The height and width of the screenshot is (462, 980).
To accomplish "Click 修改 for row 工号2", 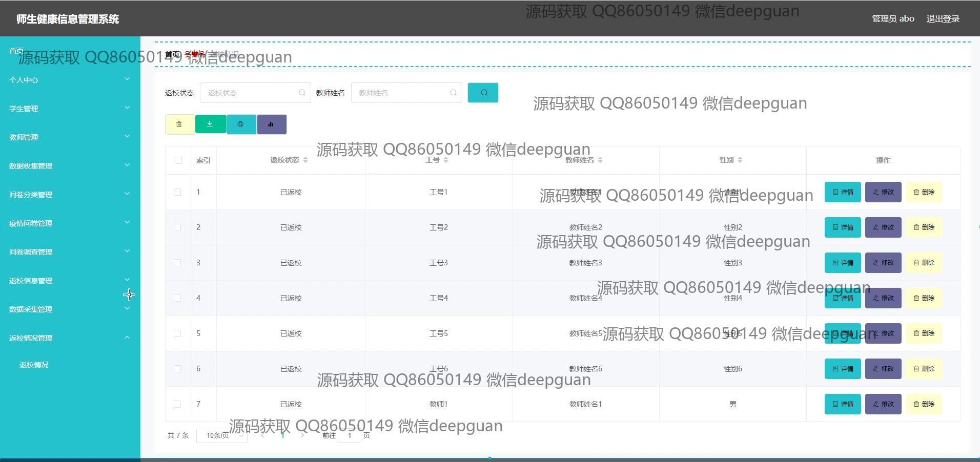I will [883, 227].
